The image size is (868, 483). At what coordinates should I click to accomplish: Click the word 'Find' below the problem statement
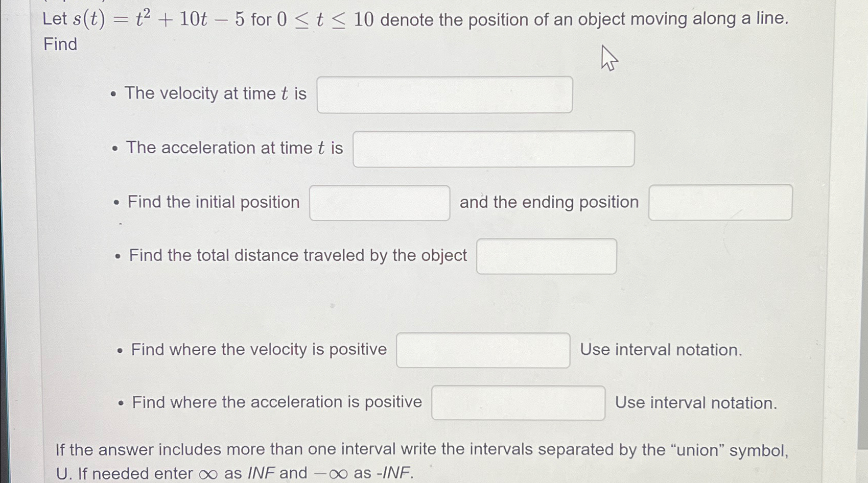[x=61, y=45]
